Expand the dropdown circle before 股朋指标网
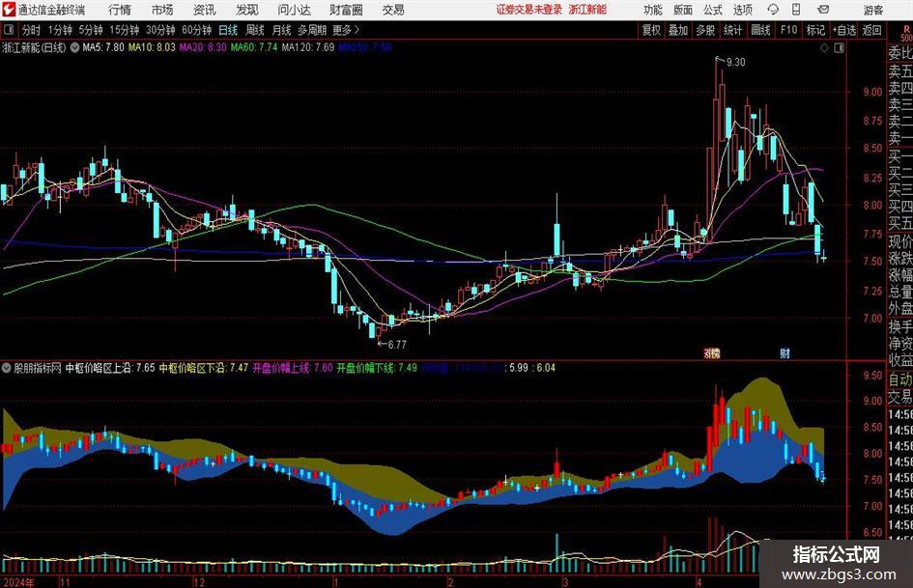 click(x=7, y=368)
